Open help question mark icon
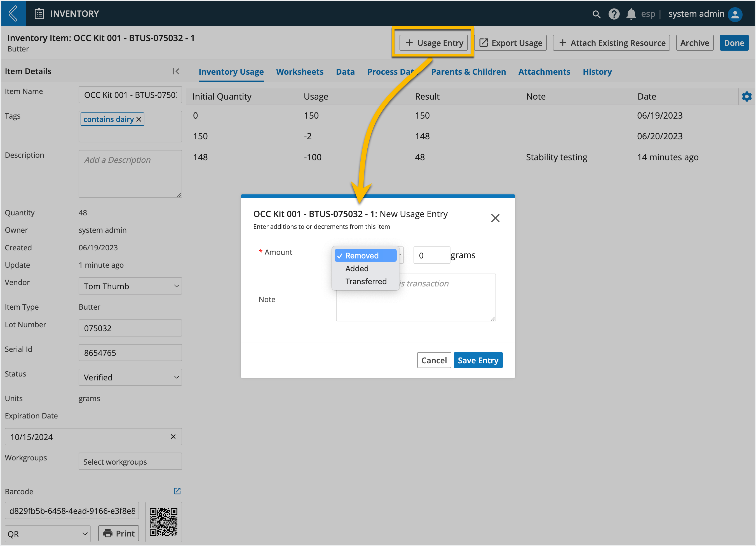 tap(614, 14)
